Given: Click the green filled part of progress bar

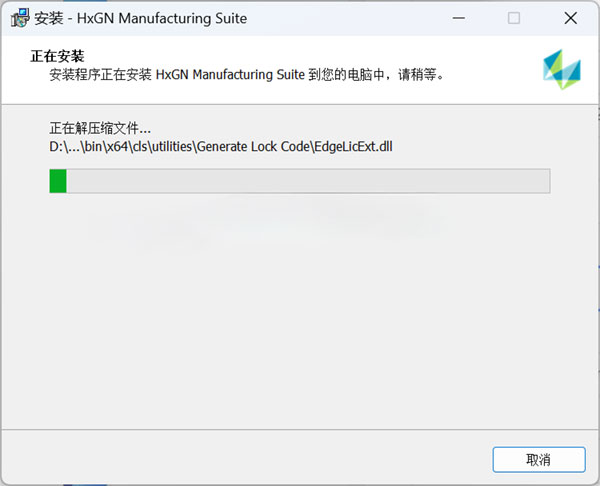Looking at the screenshot, I should pyautogui.click(x=58, y=181).
